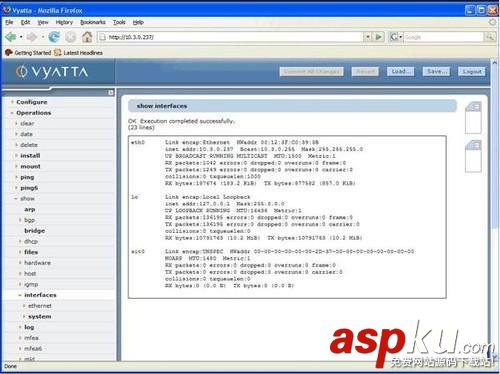Click the upper page icon beside output
The image size is (500, 374).
[473, 118]
